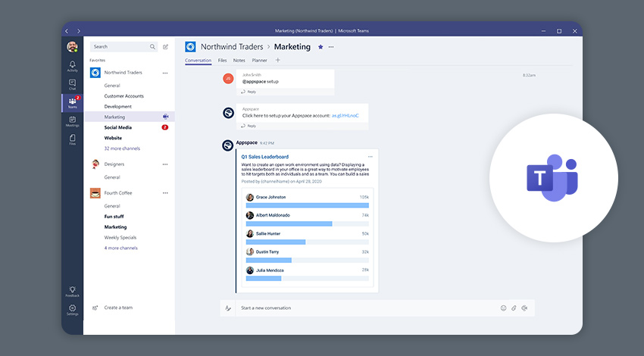Viewport: 644px width, 356px height.
Task: Click Dustin Terry's profile thumbnail
Action: pyautogui.click(x=250, y=251)
